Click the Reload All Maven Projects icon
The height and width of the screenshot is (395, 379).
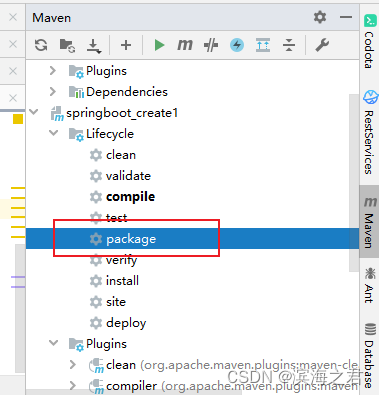coord(41,45)
